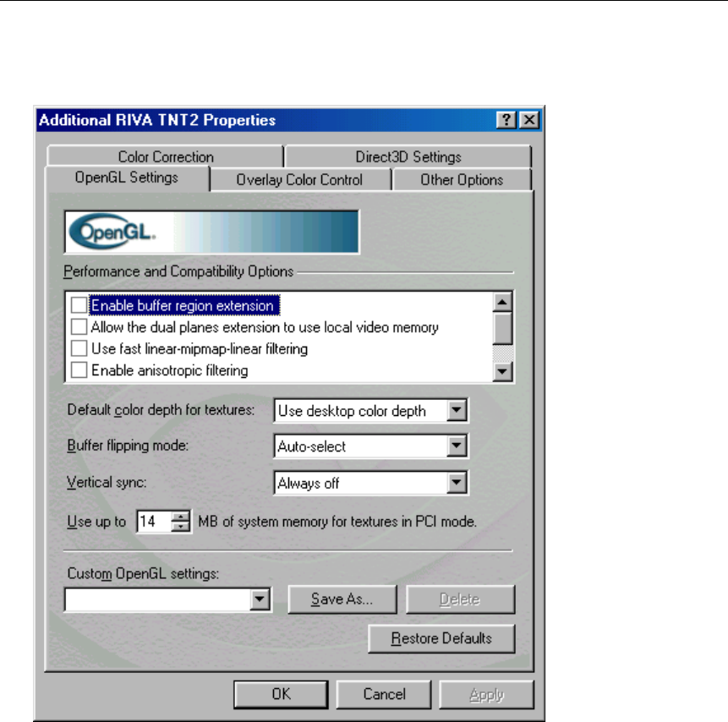Viewport: 728px width, 722px height.
Task: Open the Direct3D Settings tab
Action: click(x=408, y=157)
